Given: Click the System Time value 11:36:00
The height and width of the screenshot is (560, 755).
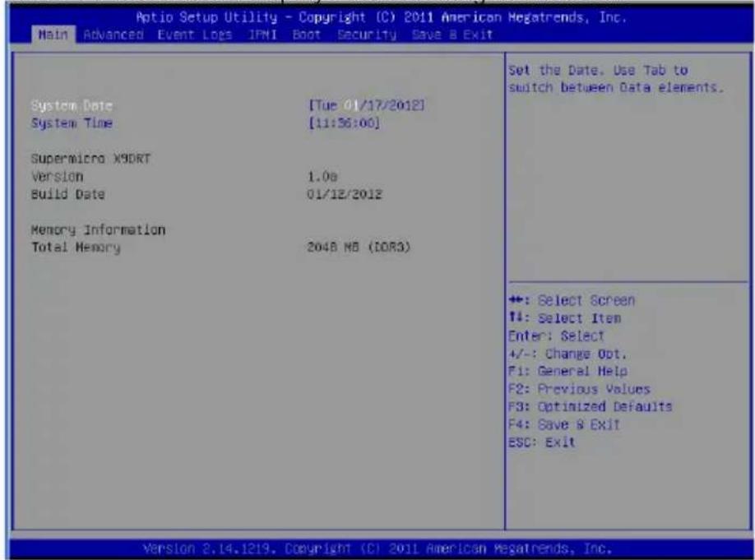Looking at the screenshot, I should point(344,123).
